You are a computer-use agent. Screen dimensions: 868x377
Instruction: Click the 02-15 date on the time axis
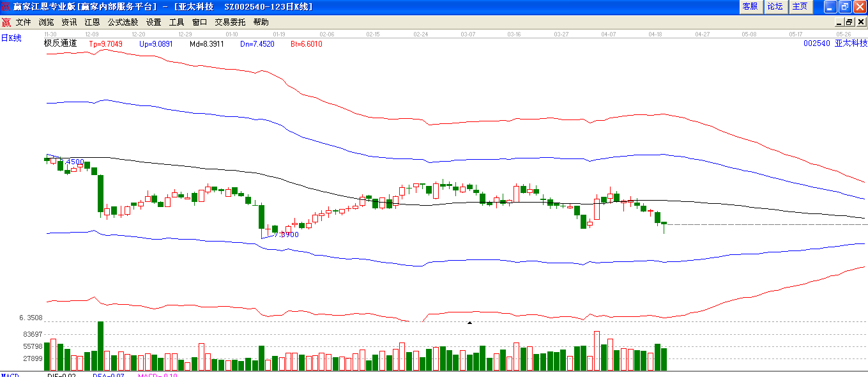coord(373,34)
